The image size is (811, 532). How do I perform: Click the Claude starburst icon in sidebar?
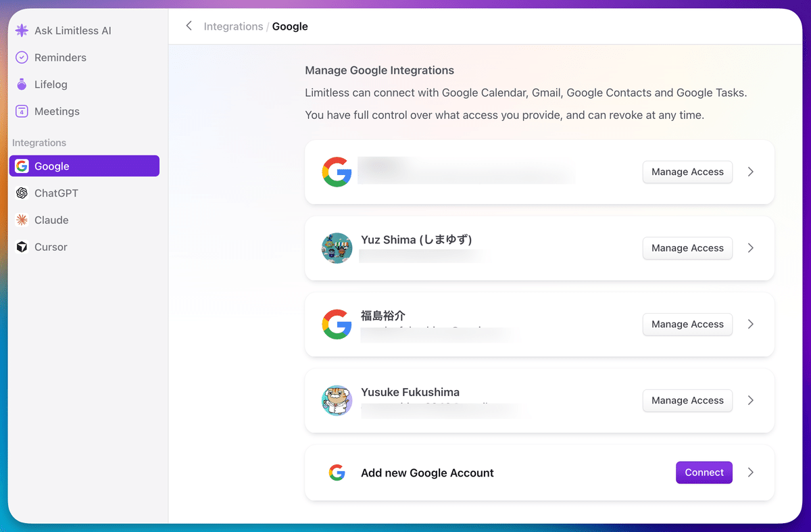(22, 220)
